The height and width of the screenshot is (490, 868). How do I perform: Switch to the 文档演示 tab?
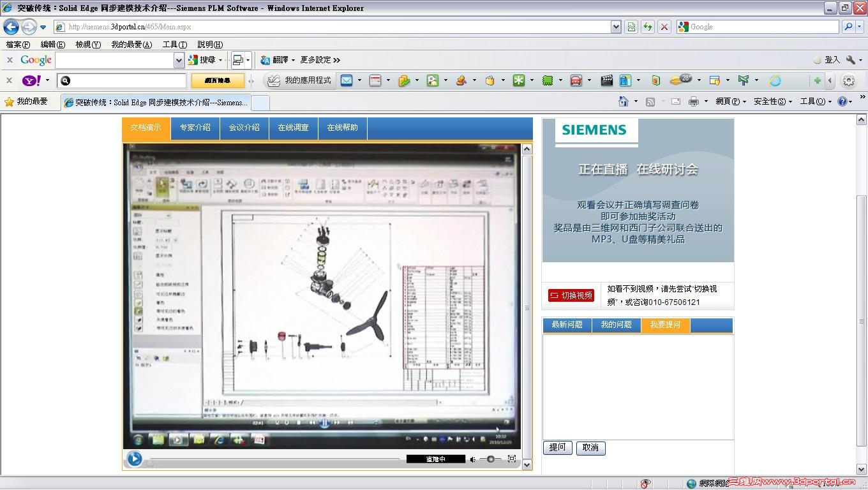pyautogui.click(x=146, y=128)
